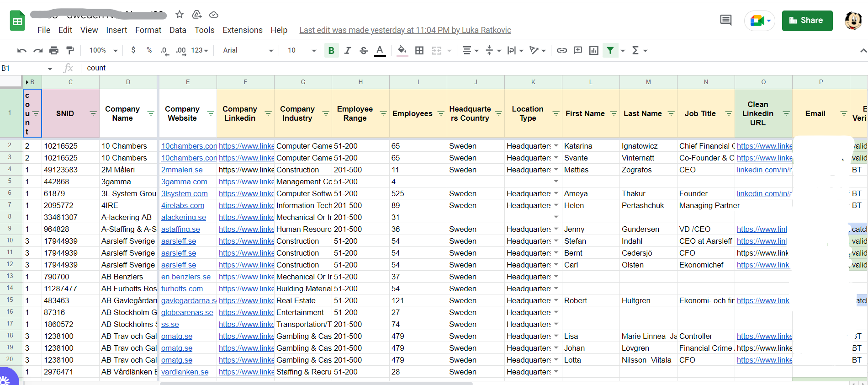The image size is (868, 385).
Task: Toggle bold formatting
Action: click(331, 50)
